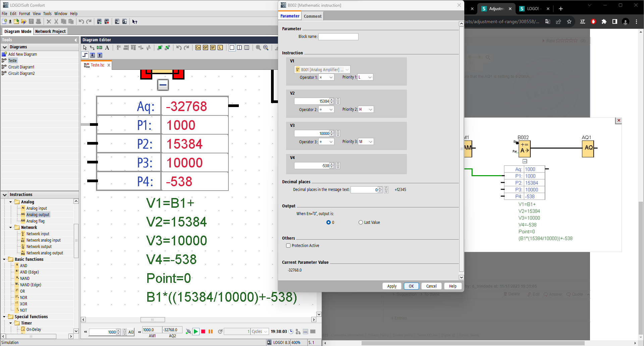Collapse the Instructions section chevron
Viewport: 644px width, 346px height.
pyautogui.click(x=5, y=195)
